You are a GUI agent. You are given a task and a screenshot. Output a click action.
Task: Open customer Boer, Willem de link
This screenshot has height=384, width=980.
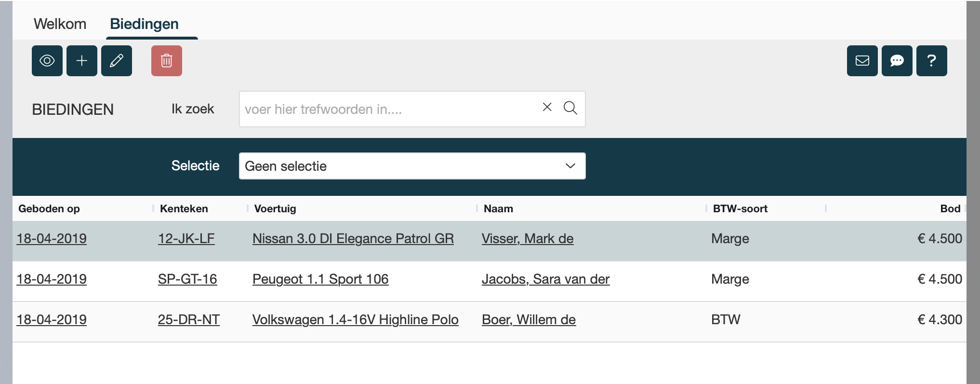click(529, 320)
